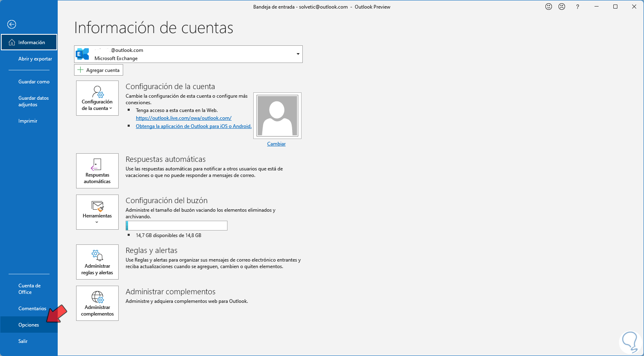Click Administrar complementos button
The height and width of the screenshot is (356, 644).
click(97, 303)
